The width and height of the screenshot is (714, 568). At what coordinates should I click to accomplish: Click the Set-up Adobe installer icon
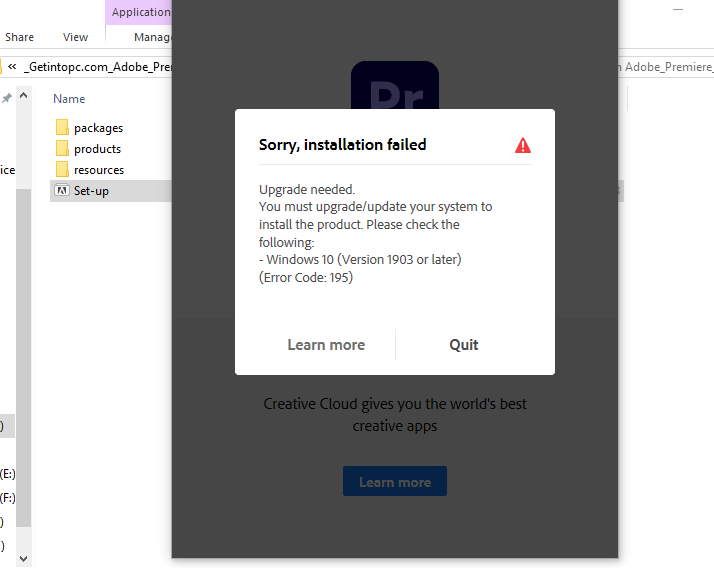61,190
